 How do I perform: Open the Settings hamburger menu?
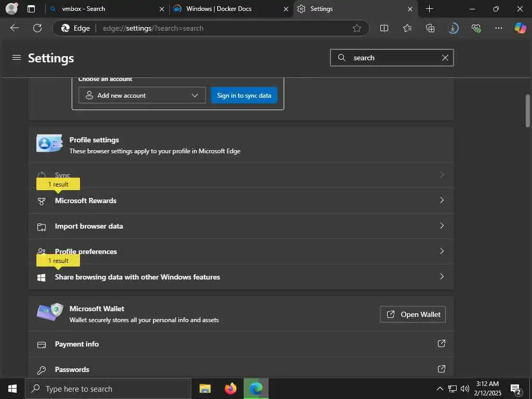point(16,58)
